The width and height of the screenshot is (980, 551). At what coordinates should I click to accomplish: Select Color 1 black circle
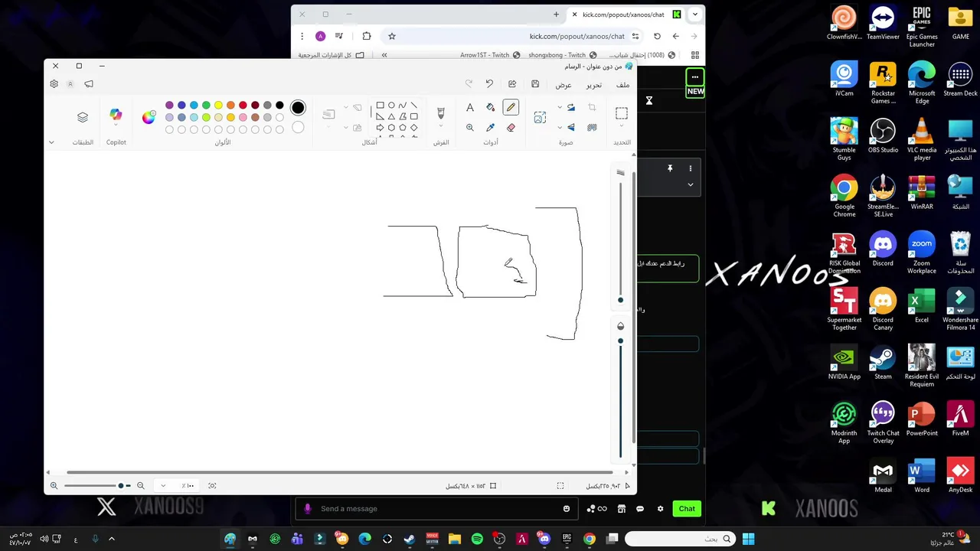[298, 108]
